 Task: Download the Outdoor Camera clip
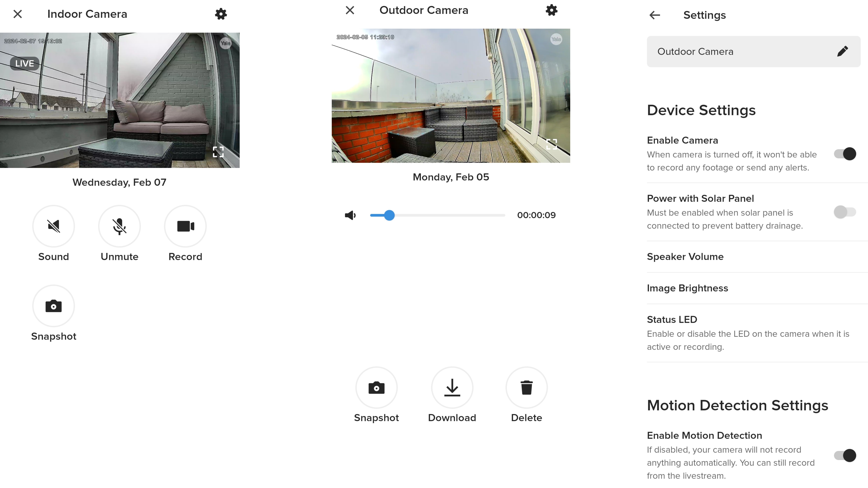[452, 388]
